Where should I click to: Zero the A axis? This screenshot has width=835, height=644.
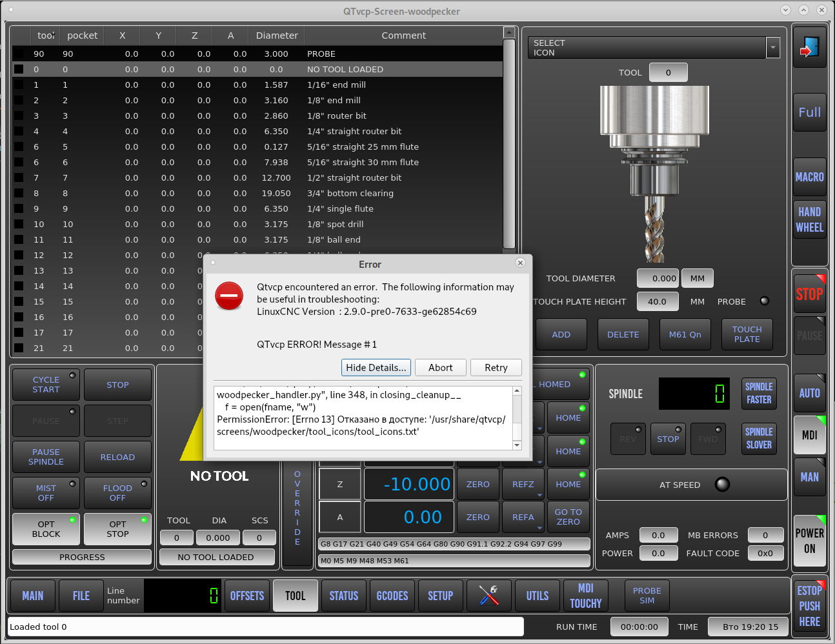[478, 517]
